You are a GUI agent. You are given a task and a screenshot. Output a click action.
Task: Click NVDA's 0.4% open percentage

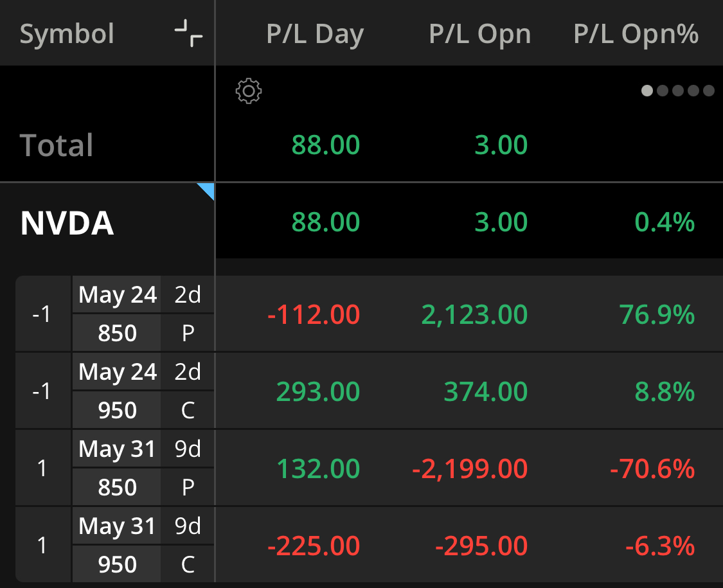coord(665,222)
